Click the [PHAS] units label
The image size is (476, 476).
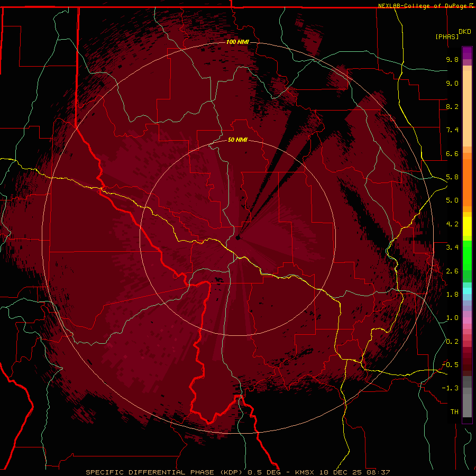coord(447,36)
